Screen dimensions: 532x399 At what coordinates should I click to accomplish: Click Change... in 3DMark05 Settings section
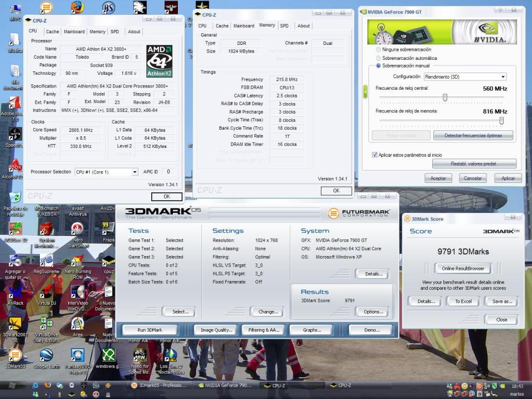click(x=268, y=311)
